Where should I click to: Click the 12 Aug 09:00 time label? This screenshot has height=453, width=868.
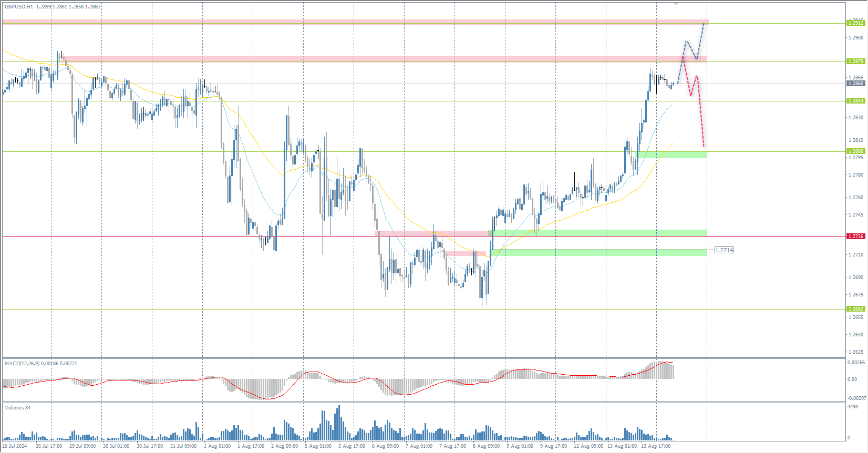pos(588,446)
